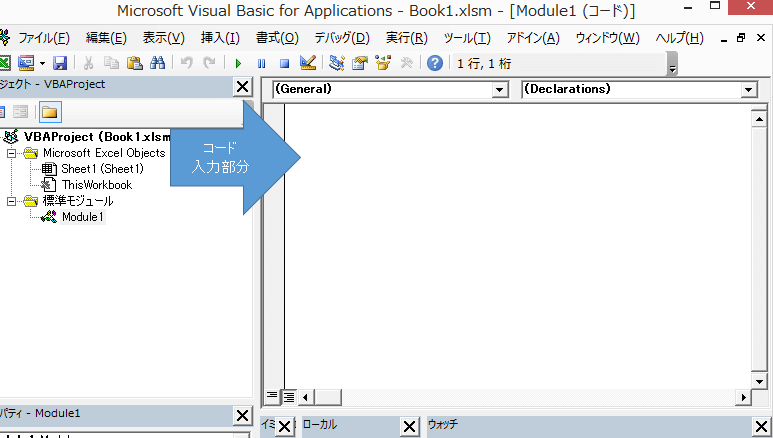The height and width of the screenshot is (438, 773).
Task: Open the アドイン(A) menu
Action: tap(533, 38)
